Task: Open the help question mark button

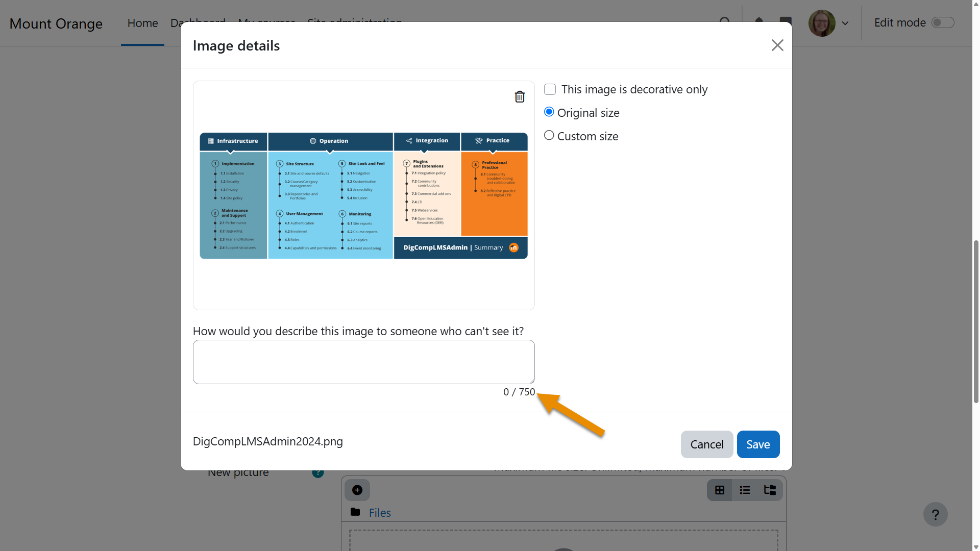Action: [936, 514]
